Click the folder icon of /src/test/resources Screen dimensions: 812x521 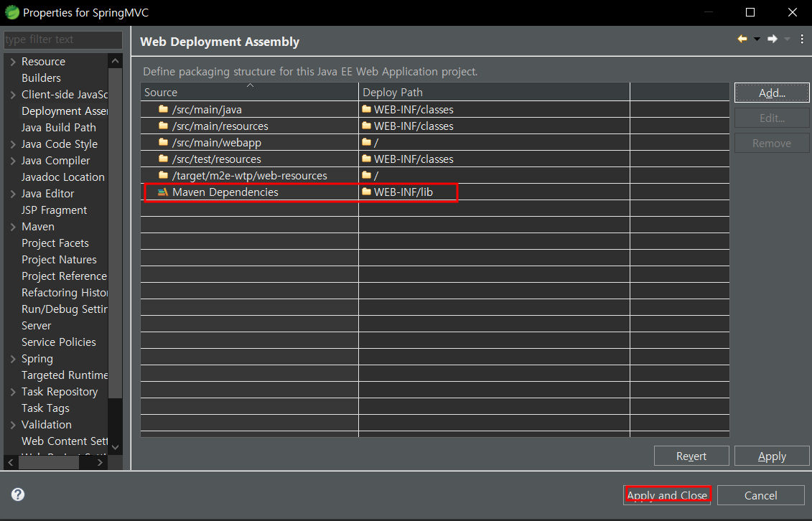coord(163,159)
